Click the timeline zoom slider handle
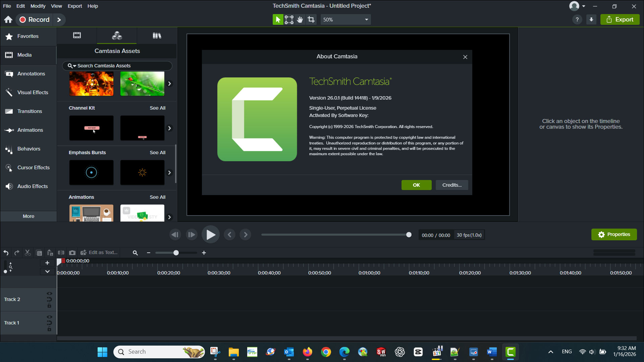Screen dimensions: 644x362 [176, 253]
